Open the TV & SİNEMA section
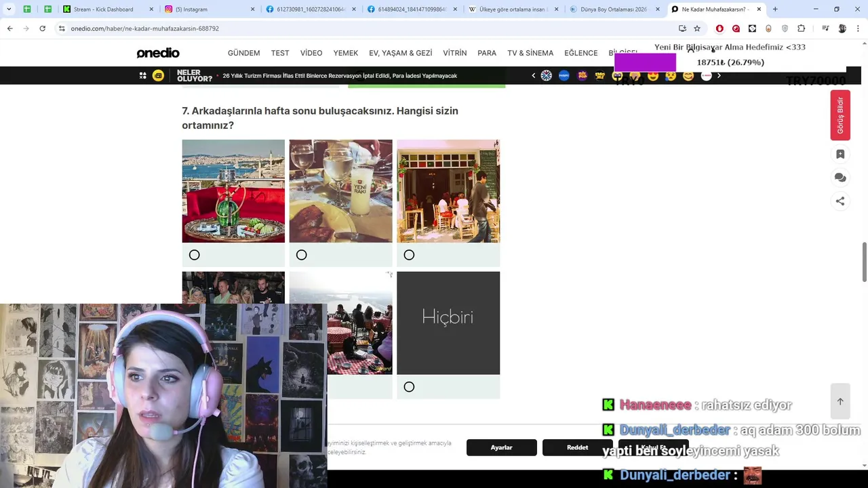Viewport: 868px width, 488px height. click(530, 53)
